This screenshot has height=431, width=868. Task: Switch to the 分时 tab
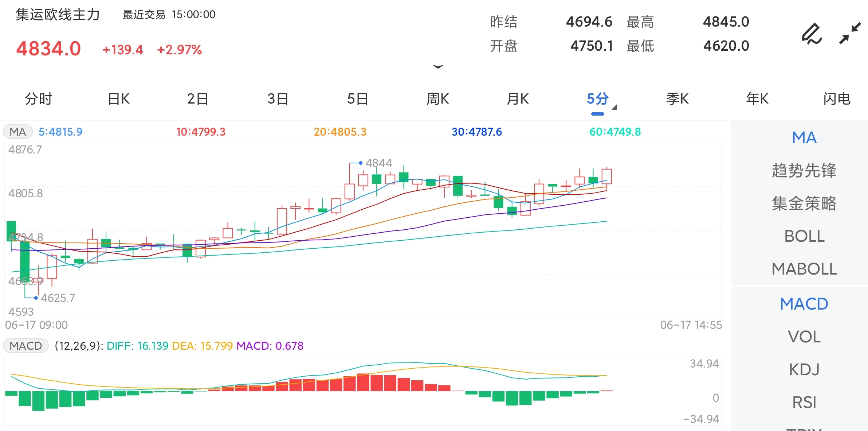[39, 99]
